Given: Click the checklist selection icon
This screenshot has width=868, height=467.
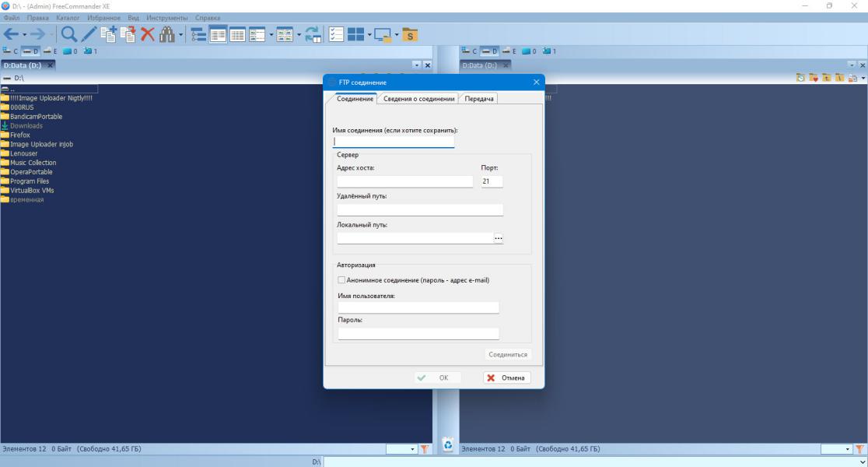Looking at the screenshot, I should pyautogui.click(x=336, y=35).
